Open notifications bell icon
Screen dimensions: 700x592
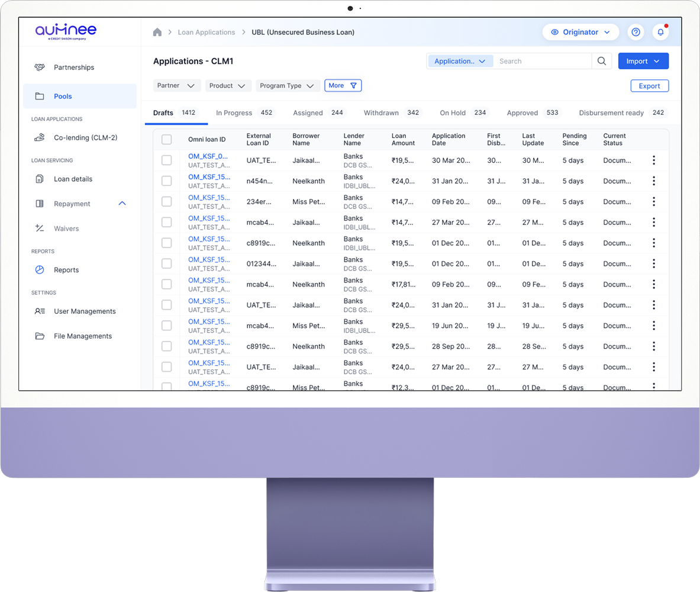pyautogui.click(x=660, y=33)
